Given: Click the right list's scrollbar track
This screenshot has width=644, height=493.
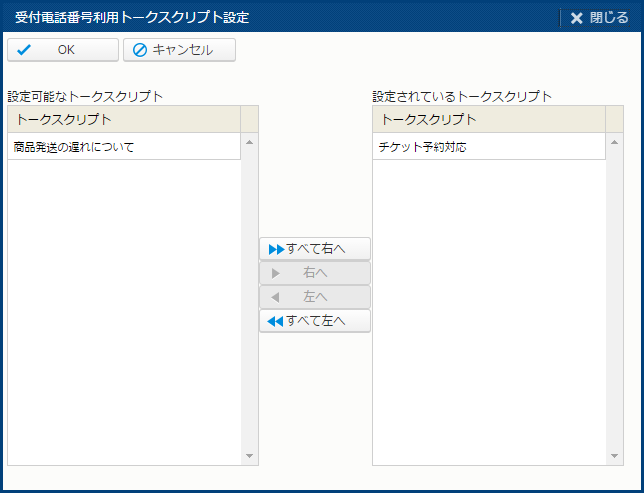Looking at the screenshot, I should 614,300.
